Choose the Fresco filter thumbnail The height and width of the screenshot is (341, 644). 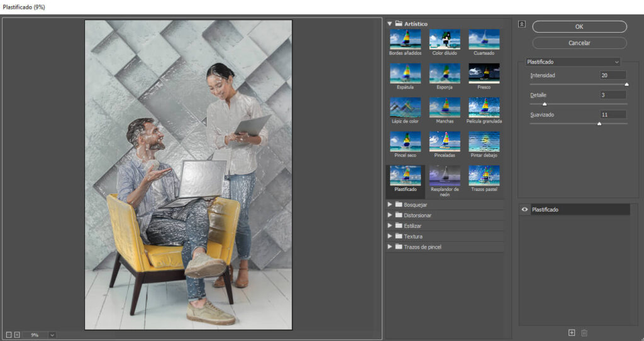484,73
